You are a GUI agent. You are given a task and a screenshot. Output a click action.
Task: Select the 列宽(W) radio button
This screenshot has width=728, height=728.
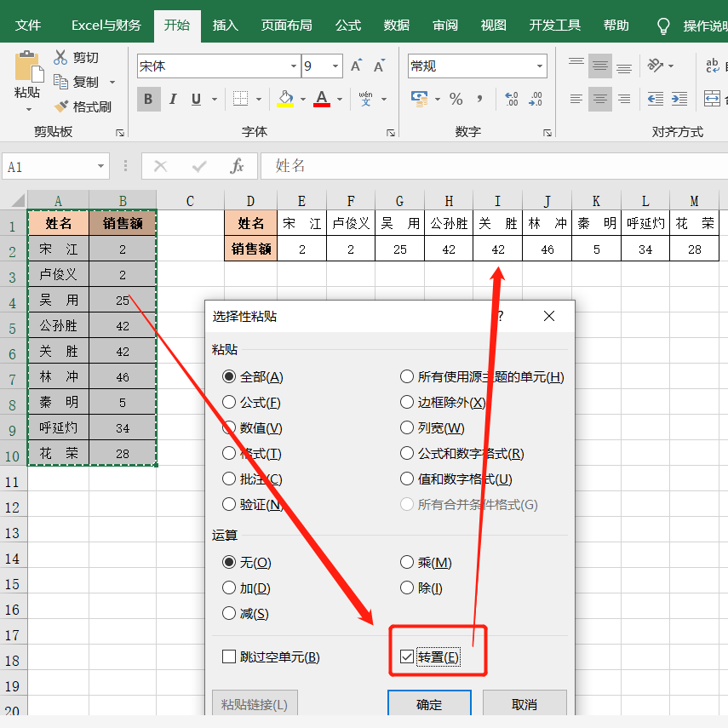click(433, 427)
